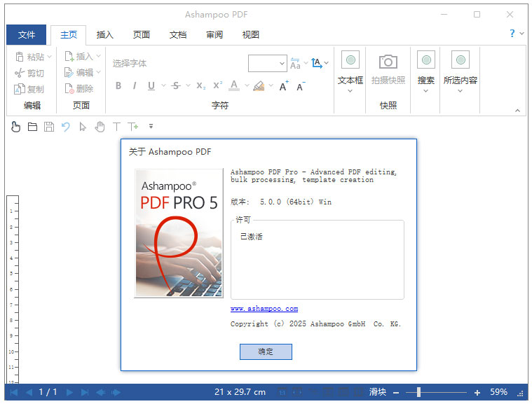Decrease font size with the A- icon

point(301,86)
